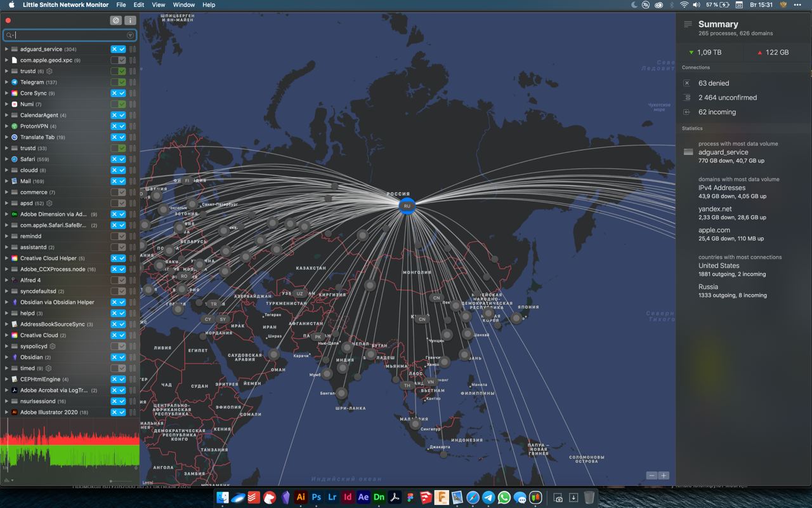Click the Telegram app icon in list
This screenshot has height=508, width=812.
tap(15, 82)
